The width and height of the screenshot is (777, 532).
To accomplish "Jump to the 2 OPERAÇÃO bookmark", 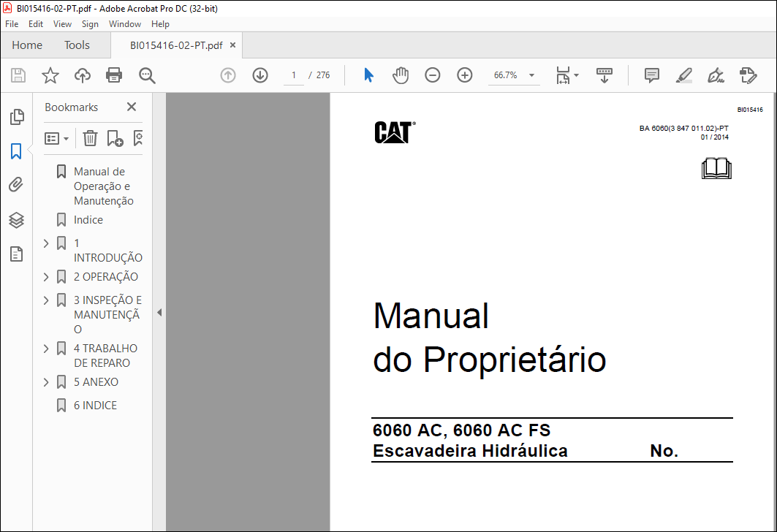I will [105, 277].
